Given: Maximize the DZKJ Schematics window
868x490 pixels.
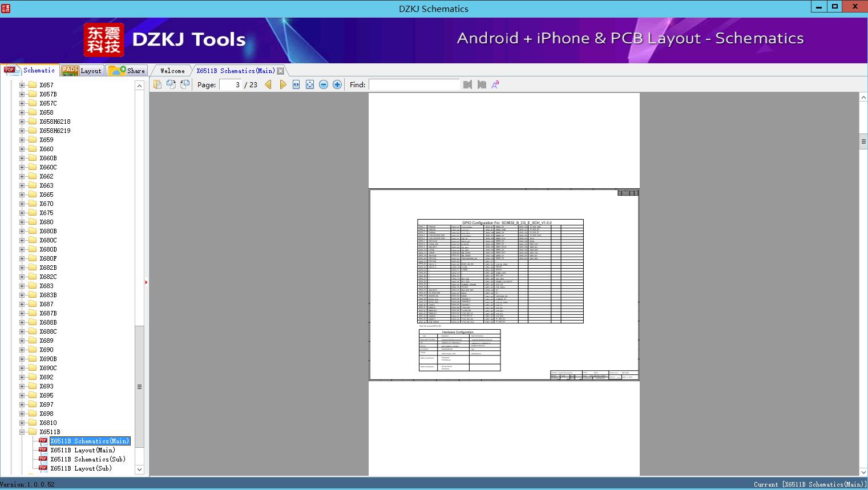Looking at the screenshot, I should click(x=835, y=6).
